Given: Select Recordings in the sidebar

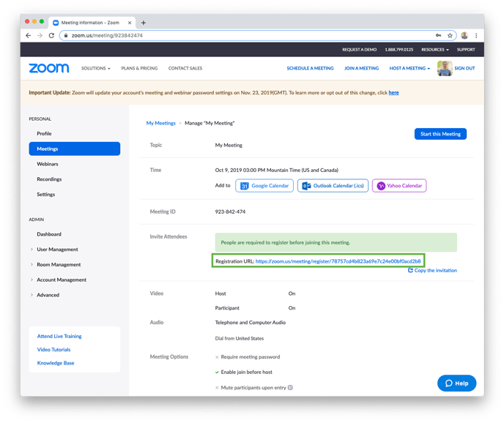Looking at the screenshot, I should pos(49,179).
